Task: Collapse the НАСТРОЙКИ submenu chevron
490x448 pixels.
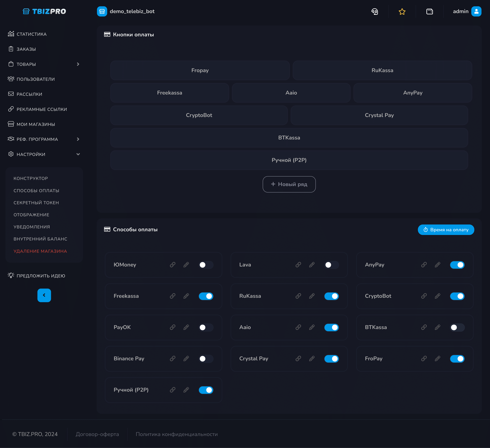Action: pyautogui.click(x=78, y=154)
